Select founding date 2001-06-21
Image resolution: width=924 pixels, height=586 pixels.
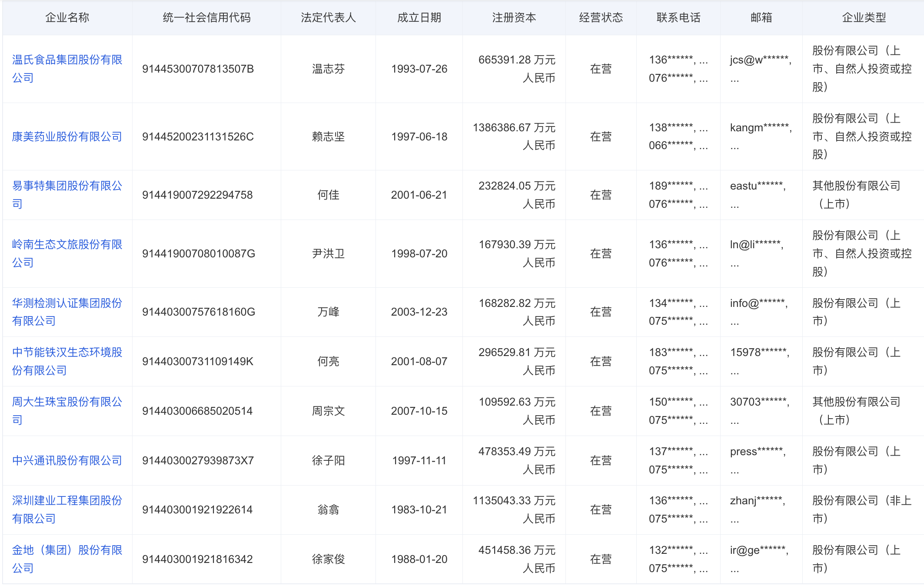click(419, 195)
